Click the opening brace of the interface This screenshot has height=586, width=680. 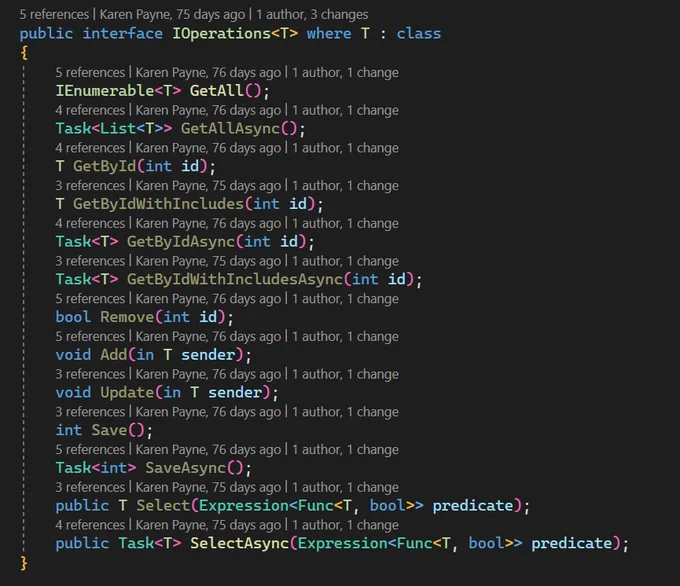click(24, 53)
